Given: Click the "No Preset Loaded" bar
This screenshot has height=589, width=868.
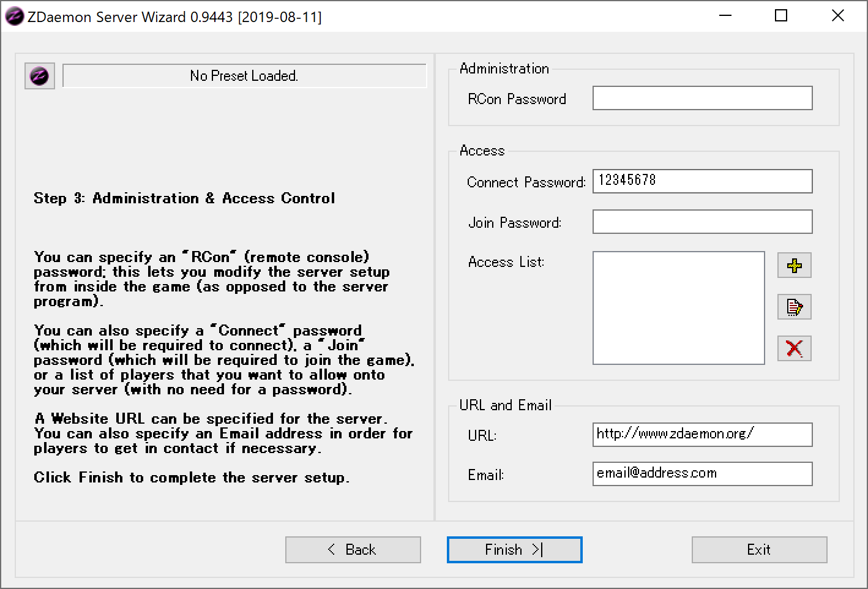Looking at the screenshot, I should (244, 76).
